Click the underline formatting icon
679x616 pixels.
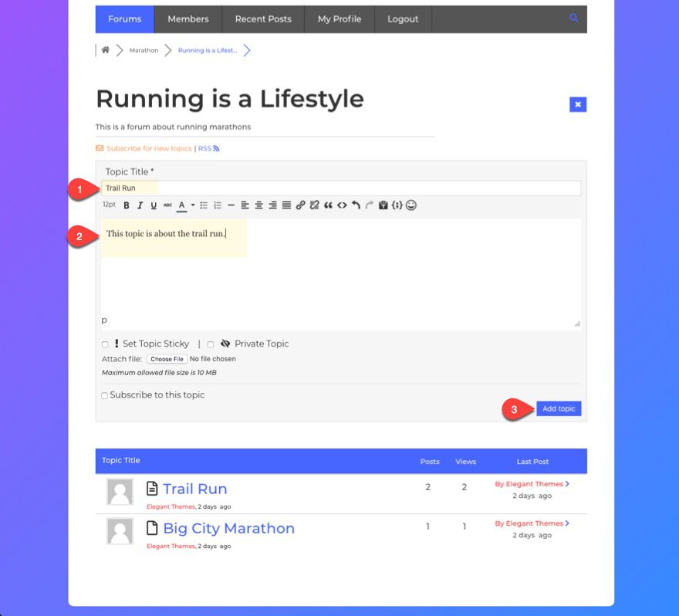pyautogui.click(x=154, y=205)
